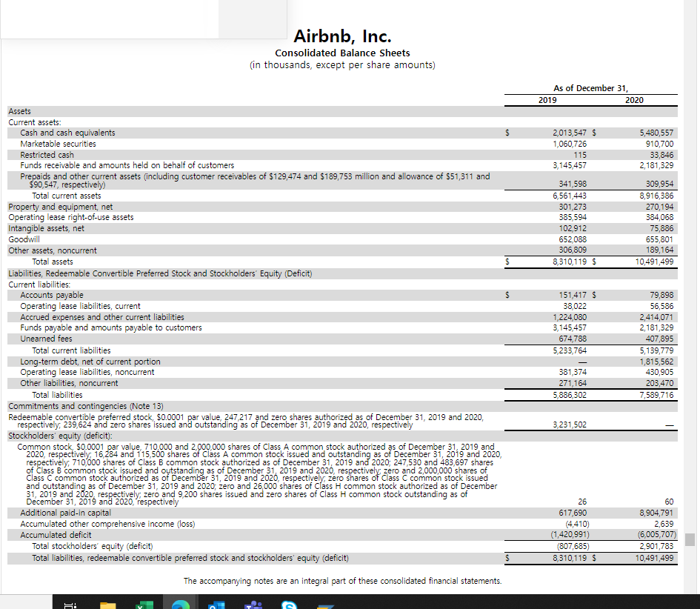Click the vertical scrollbar thumb on the right
This screenshot has width=700, height=609.
(690, 539)
